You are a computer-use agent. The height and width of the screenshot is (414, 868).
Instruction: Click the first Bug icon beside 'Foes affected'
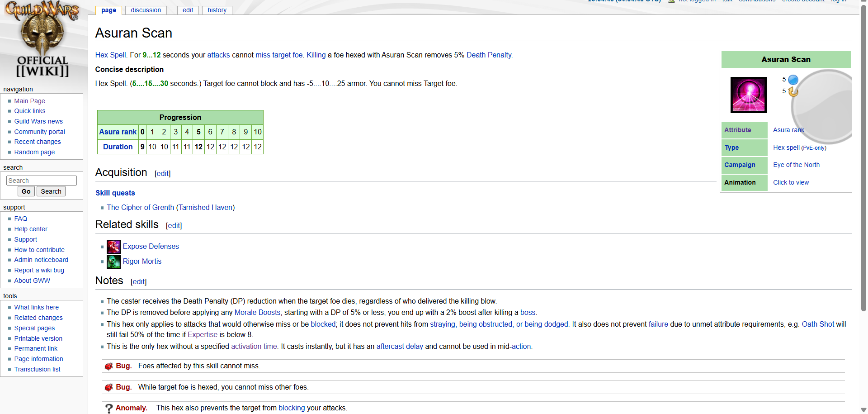pos(108,366)
